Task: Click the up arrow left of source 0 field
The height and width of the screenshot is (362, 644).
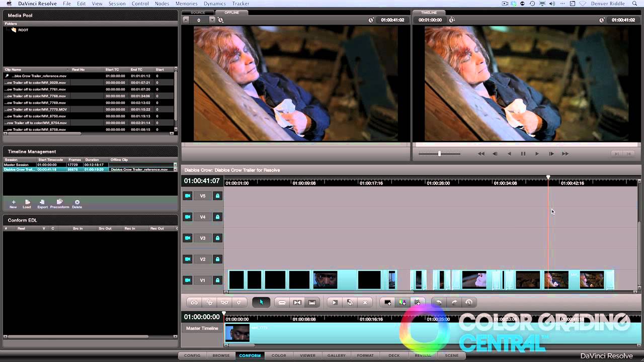Action: (x=186, y=20)
